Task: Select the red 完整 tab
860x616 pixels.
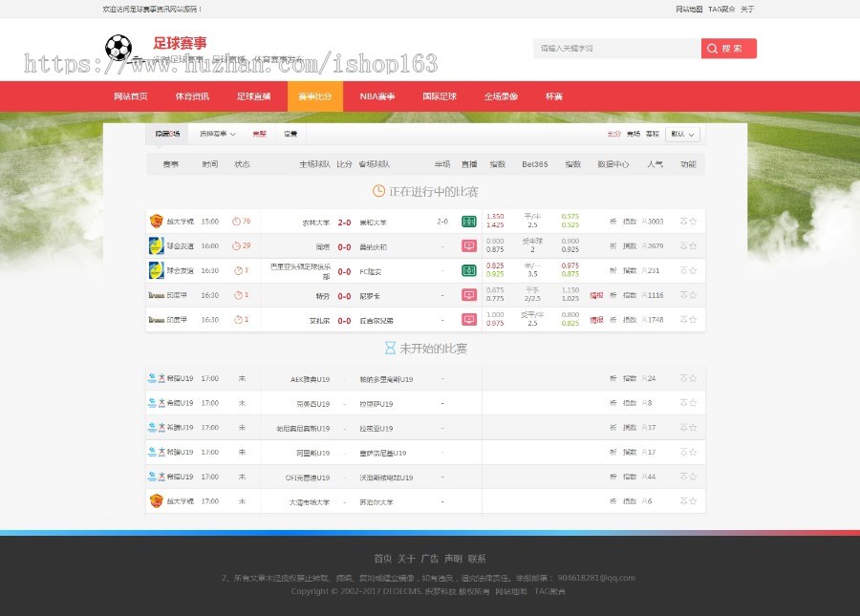Action: pos(259,134)
